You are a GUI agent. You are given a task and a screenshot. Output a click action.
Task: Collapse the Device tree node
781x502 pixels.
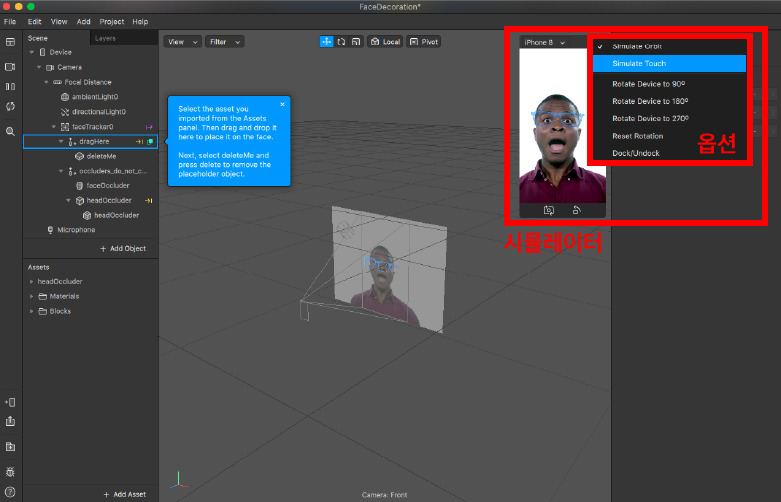pyautogui.click(x=32, y=52)
